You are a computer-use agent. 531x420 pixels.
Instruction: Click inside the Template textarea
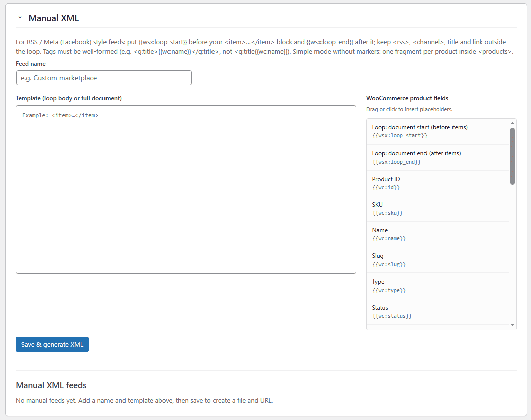[x=185, y=189]
